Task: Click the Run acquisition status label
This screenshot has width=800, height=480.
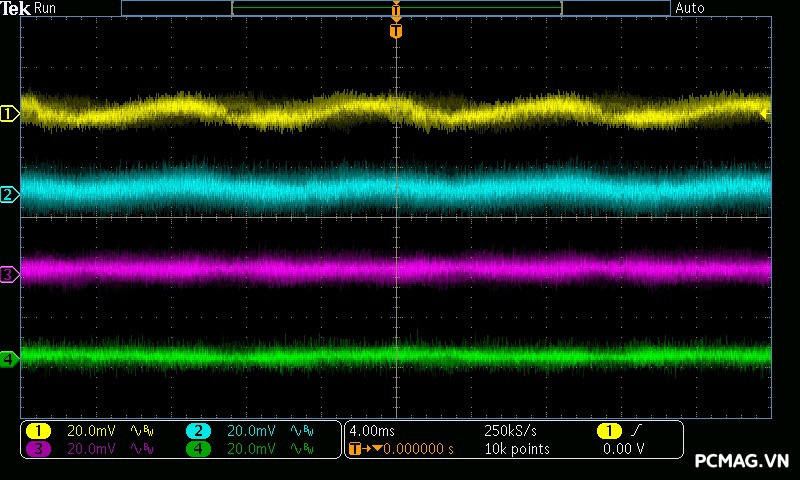Action: [45, 8]
